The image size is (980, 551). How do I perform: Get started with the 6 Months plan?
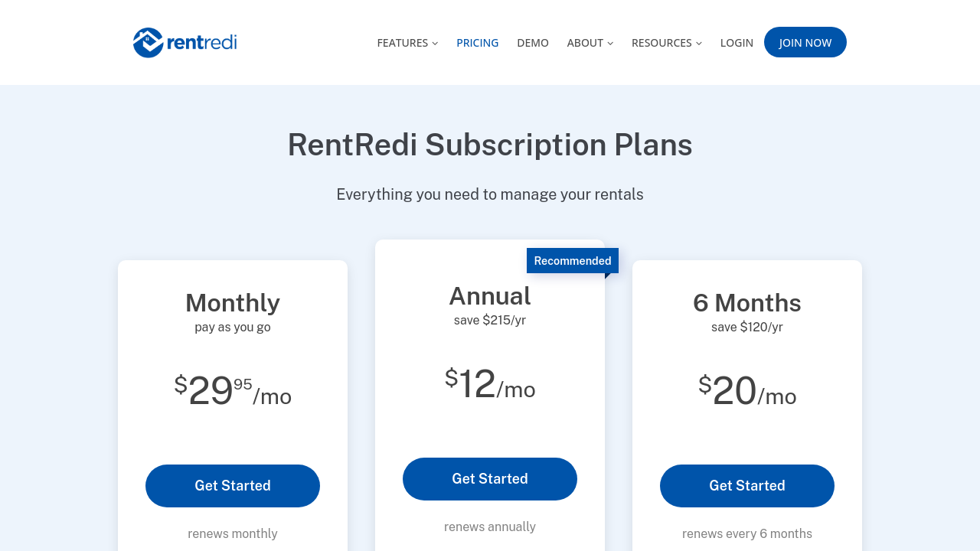[x=747, y=486]
